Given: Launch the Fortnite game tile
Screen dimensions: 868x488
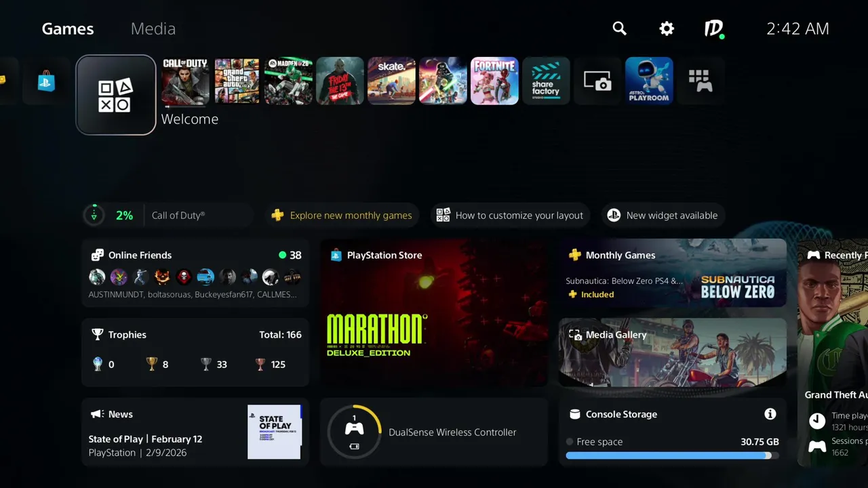Looking at the screenshot, I should click(x=494, y=81).
